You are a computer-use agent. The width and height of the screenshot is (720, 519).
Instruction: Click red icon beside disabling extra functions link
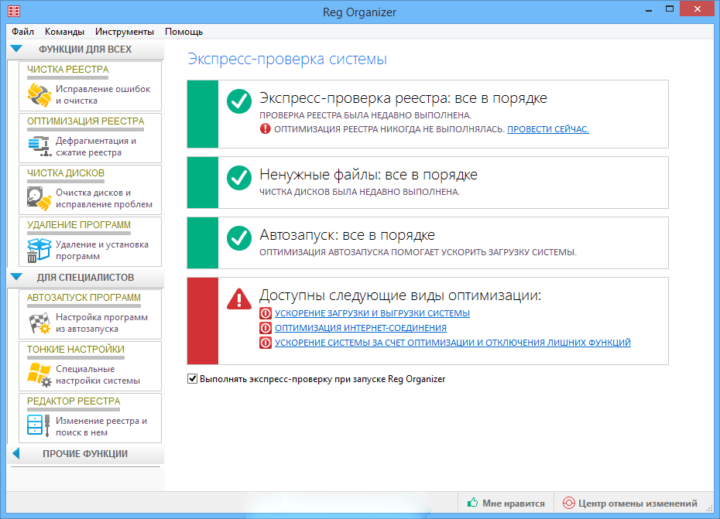(265, 343)
